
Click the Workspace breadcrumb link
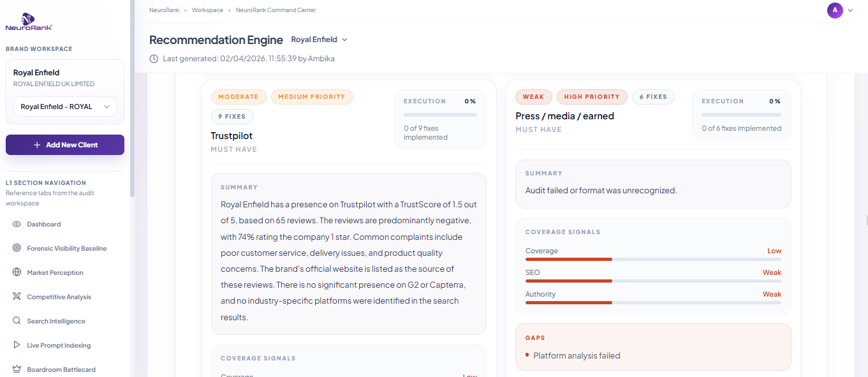(x=207, y=10)
